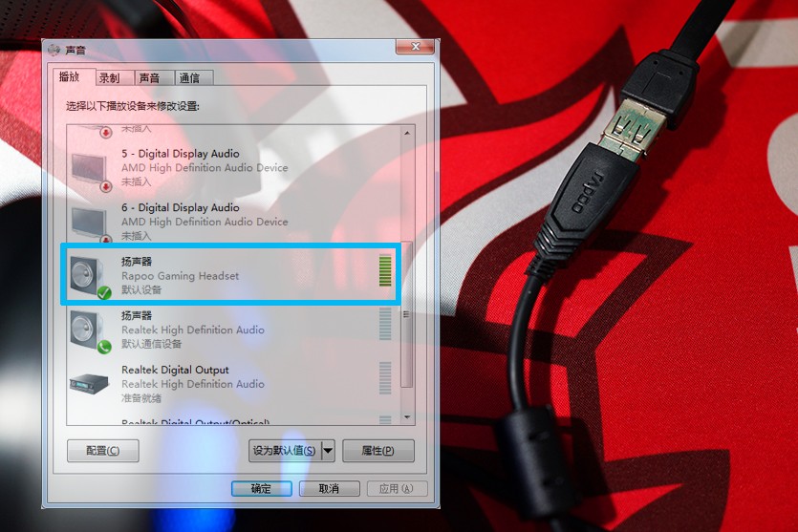Click the 应用(A) button

397,488
